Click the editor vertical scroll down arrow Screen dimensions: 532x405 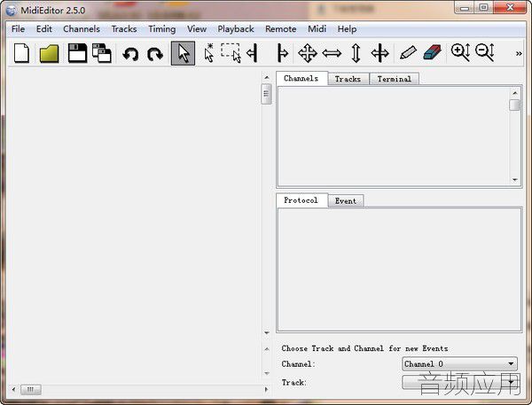(x=267, y=332)
